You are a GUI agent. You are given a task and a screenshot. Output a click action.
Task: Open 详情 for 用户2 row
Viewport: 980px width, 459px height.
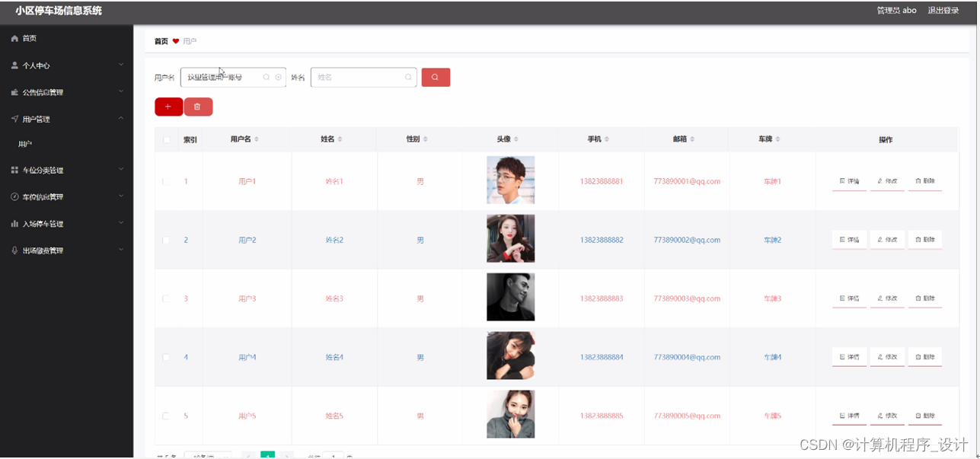pos(849,240)
